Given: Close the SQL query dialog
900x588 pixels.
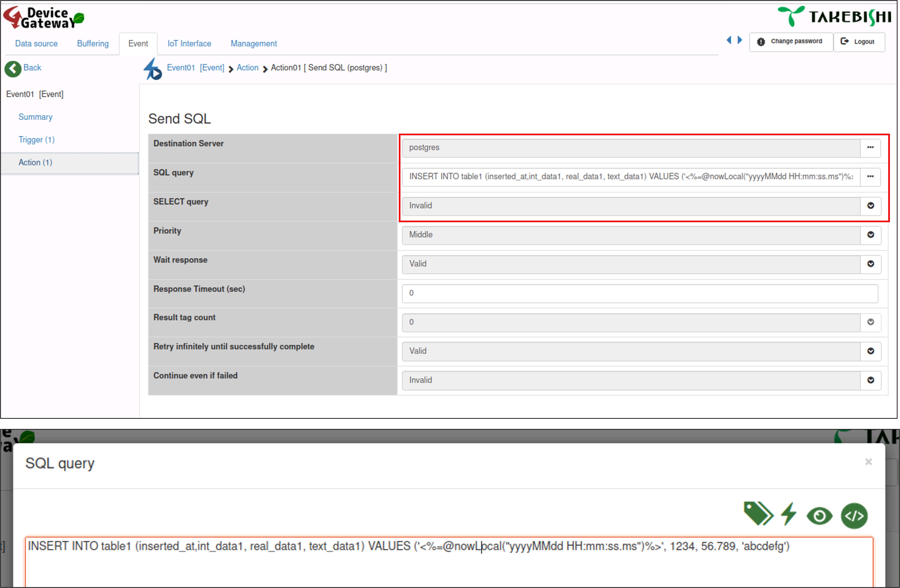Looking at the screenshot, I should (x=868, y=462).
